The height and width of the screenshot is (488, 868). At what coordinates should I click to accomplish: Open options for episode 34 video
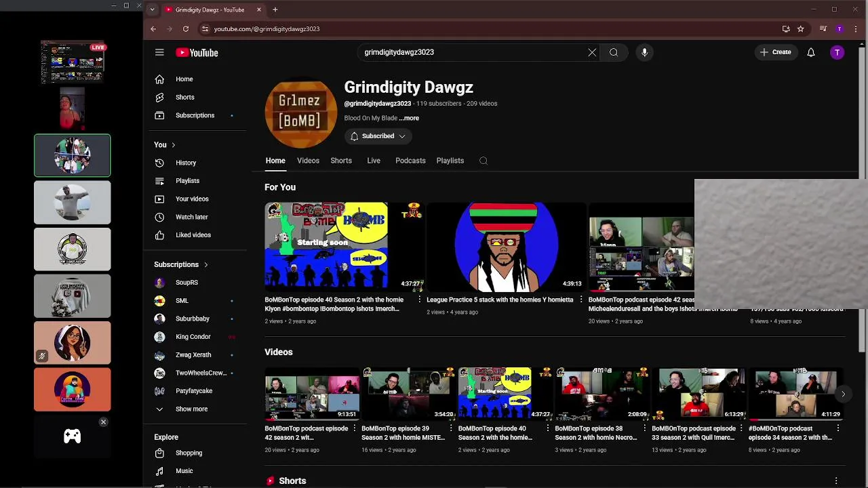point(838,428)
